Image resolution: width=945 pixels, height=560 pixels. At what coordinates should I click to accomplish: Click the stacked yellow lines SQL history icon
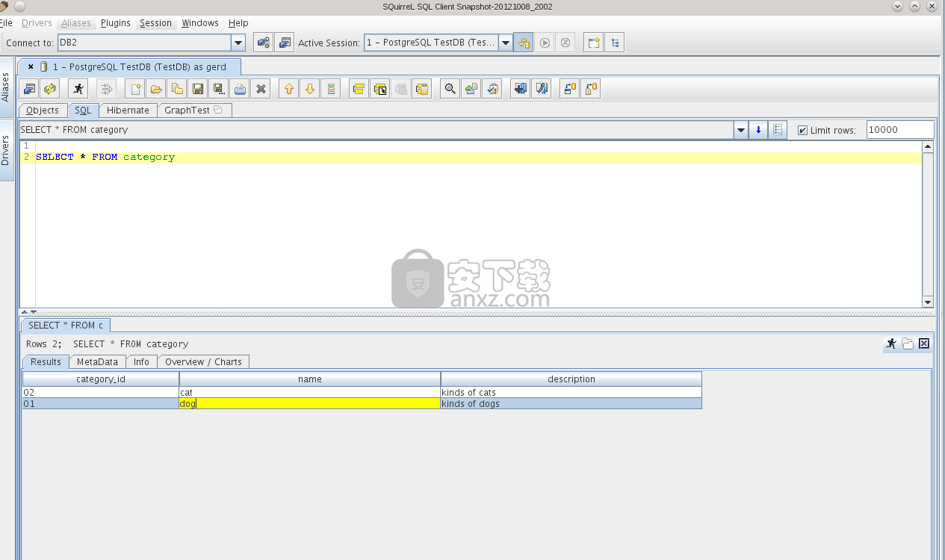(331, 89)
